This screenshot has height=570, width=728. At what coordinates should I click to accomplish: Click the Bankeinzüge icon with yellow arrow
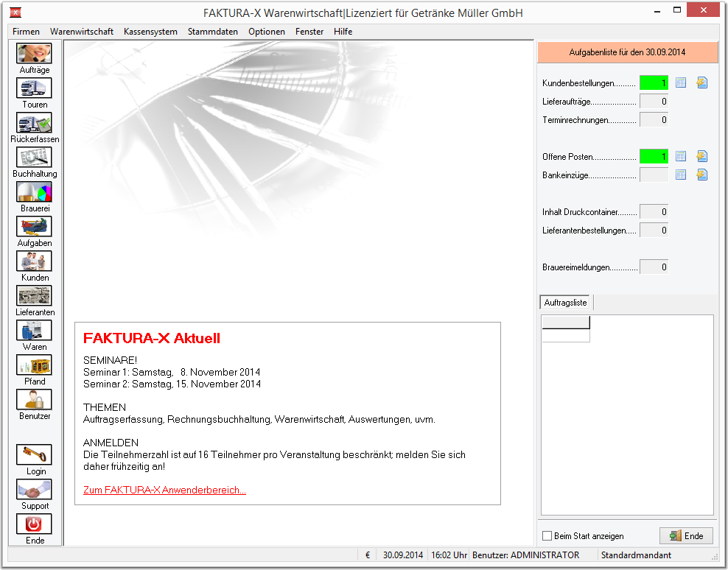point(702,175)
